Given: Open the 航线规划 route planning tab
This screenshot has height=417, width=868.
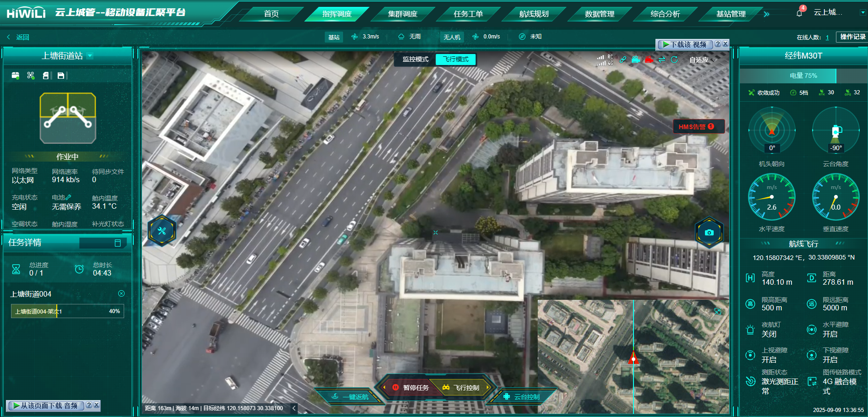Looking at the screenshot, I should pos(534,14).
